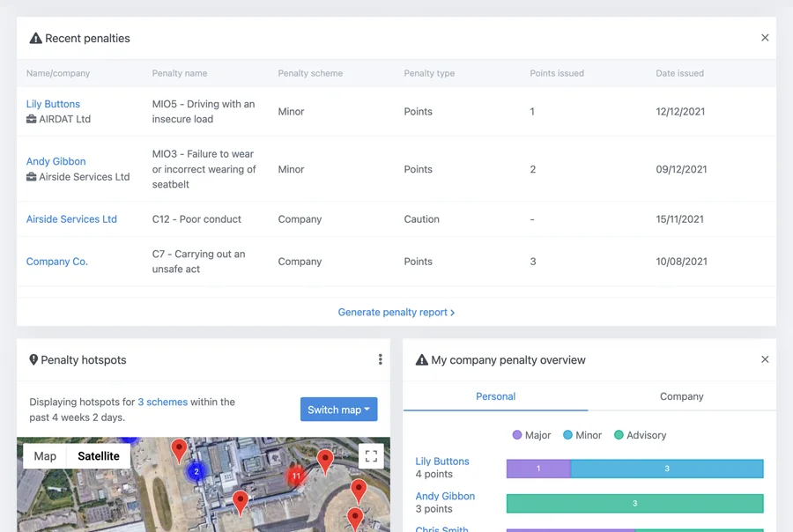
Task: Select the Personal tab
Action: (495, 396)
